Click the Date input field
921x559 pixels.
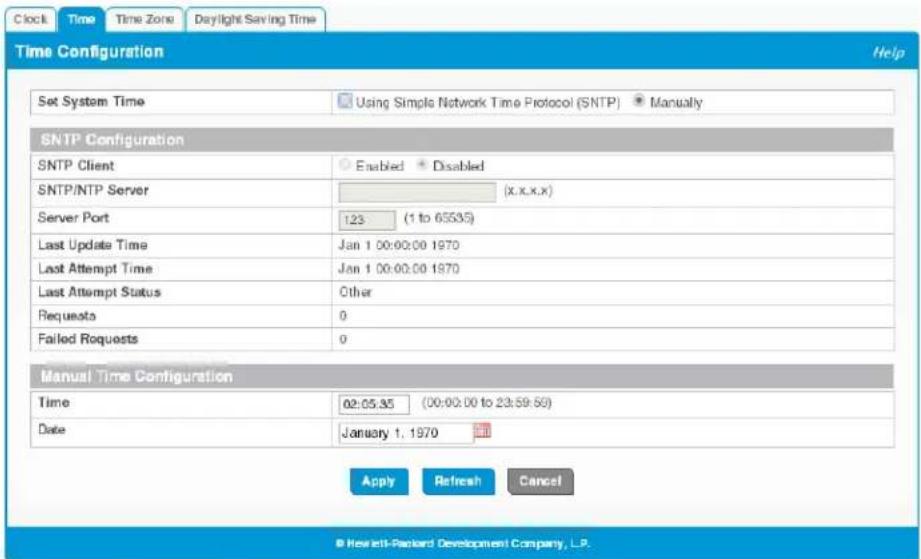406,433
